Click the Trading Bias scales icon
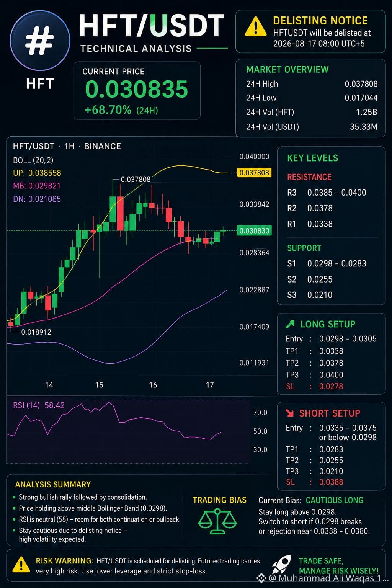This screenshot has height=588, width=392. point(217,521)
